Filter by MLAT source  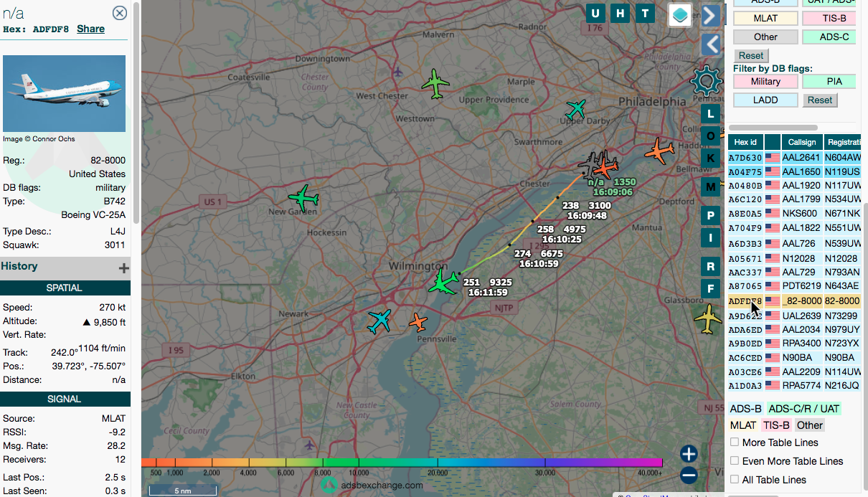pos(765,18)
